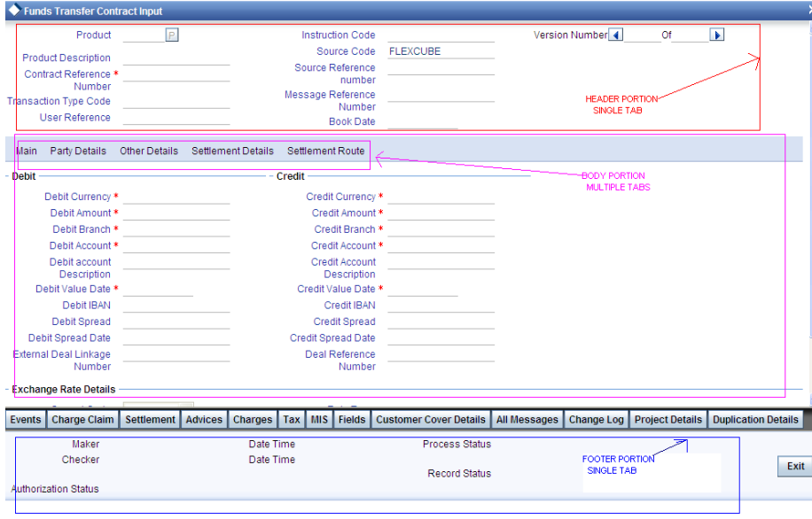
Task: Click the Debit Account field
Action: pos(176,246)
